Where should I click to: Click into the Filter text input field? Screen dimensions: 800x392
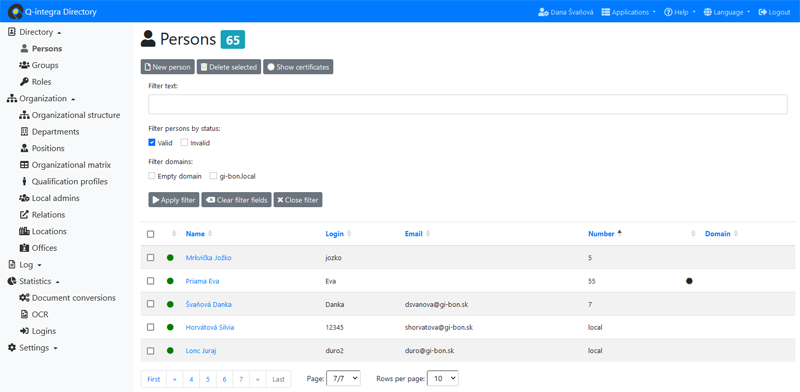(x=468, y=104)
